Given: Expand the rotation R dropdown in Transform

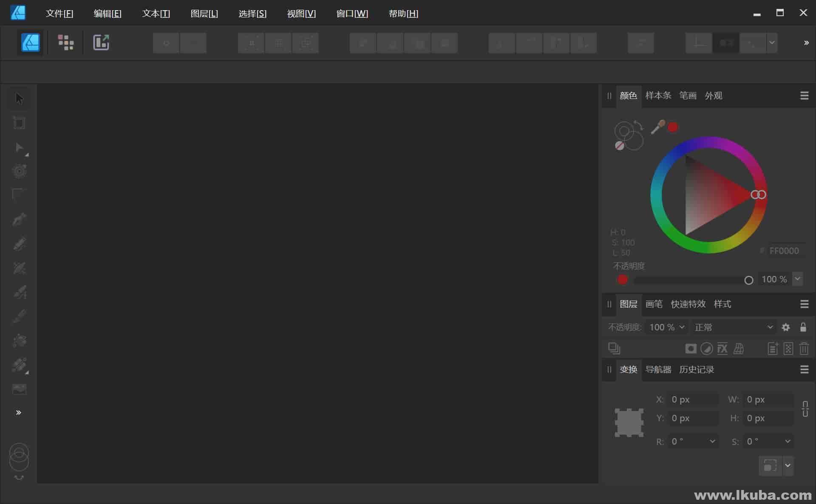Looking at the screenshot, I should pos(712,441).
